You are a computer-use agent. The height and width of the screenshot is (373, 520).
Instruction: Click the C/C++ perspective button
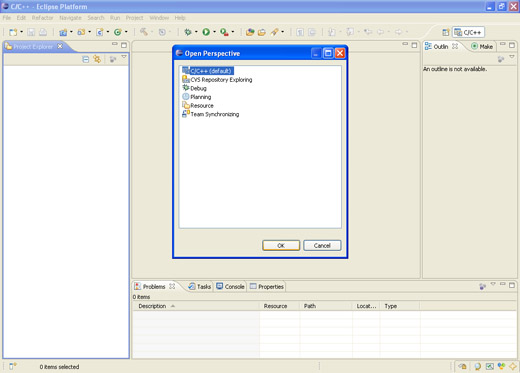tap(468, 32)
